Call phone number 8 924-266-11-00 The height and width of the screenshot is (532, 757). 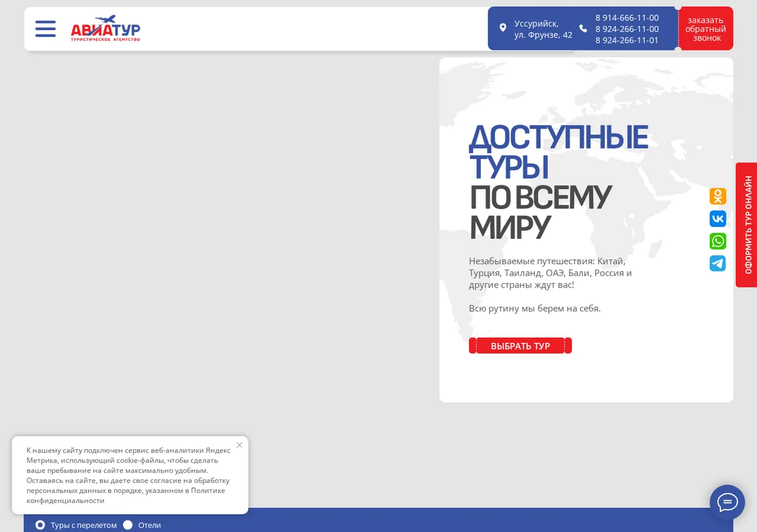627,29
